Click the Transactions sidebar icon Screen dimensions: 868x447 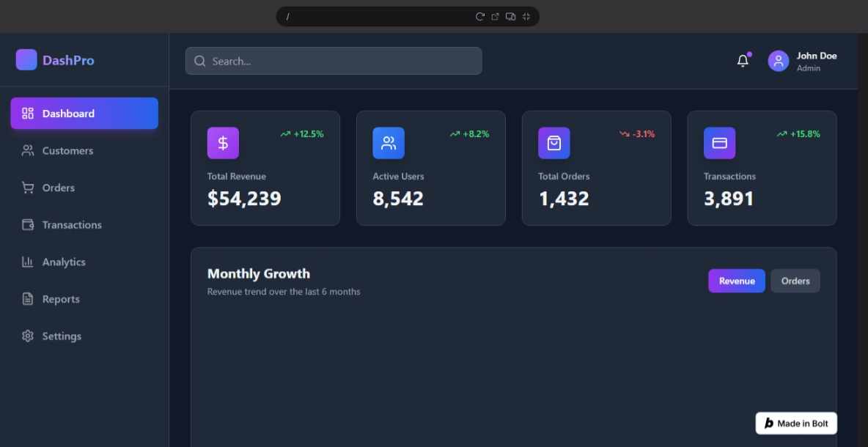(x=28, y=224)
